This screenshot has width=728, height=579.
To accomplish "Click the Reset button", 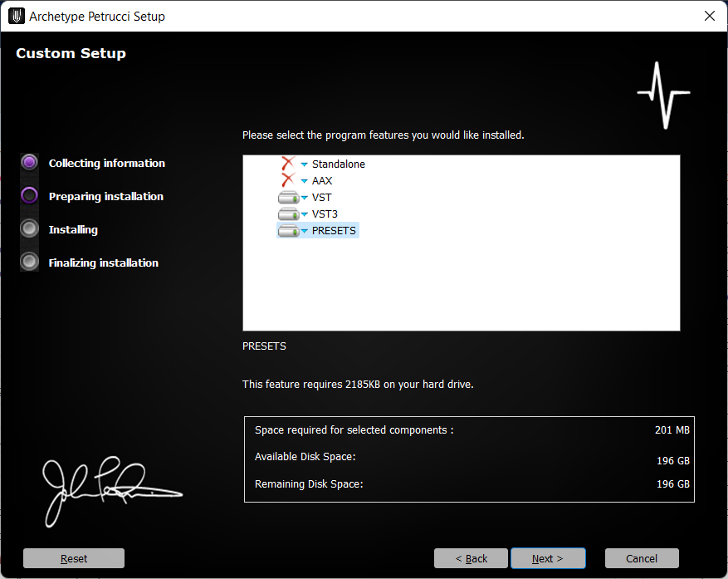I will pyautogui.click(x=74, y=558).
